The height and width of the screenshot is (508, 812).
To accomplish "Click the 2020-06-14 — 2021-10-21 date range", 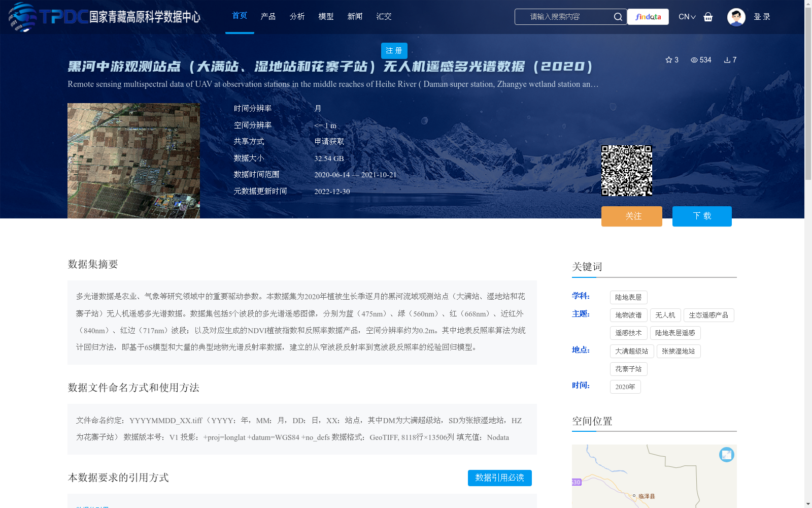I will [355, 175].
